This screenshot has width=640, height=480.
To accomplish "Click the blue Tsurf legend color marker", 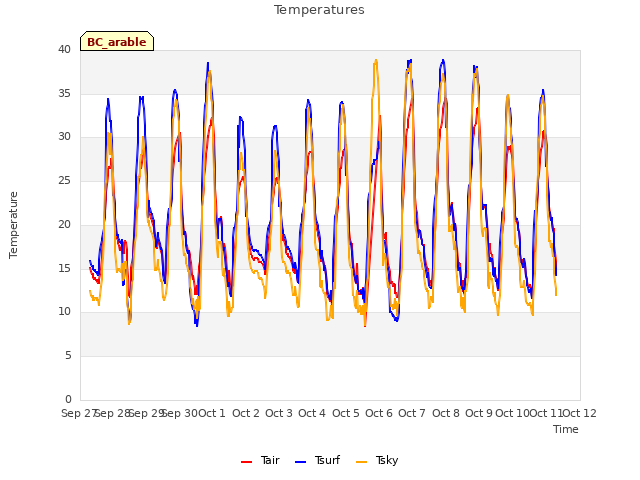I will pyautogui.click(x=300, y=462).
